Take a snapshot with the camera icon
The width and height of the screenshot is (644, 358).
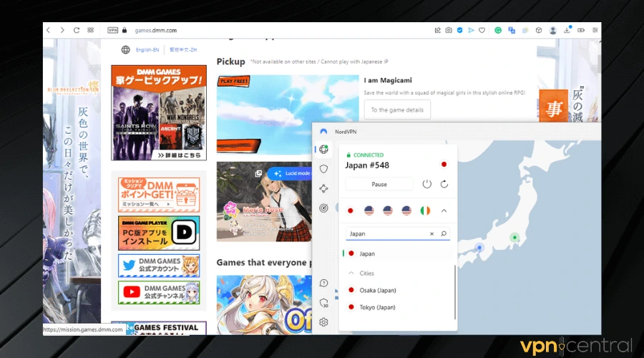(x=449, y=30)
